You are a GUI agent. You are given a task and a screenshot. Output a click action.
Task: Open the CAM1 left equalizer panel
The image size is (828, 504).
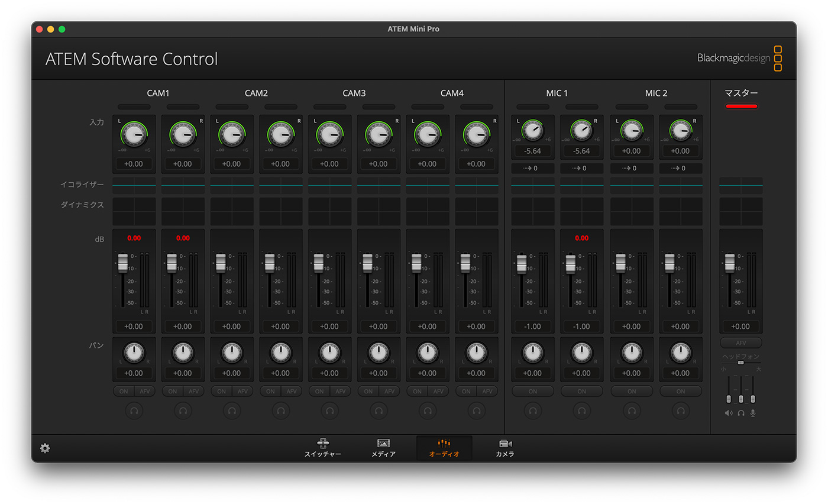click(134, 185)
